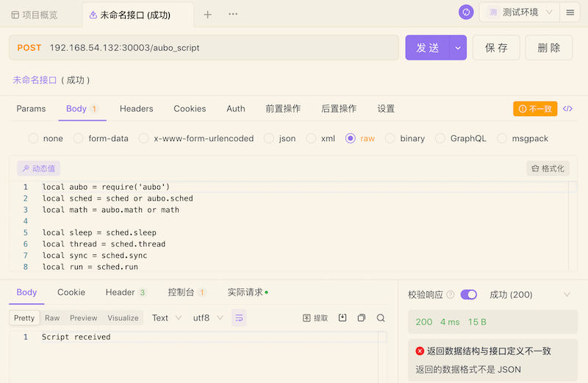588x383 pixels.
Task: Switch to the Headers request tab
Action: click(x=137, y=109)
